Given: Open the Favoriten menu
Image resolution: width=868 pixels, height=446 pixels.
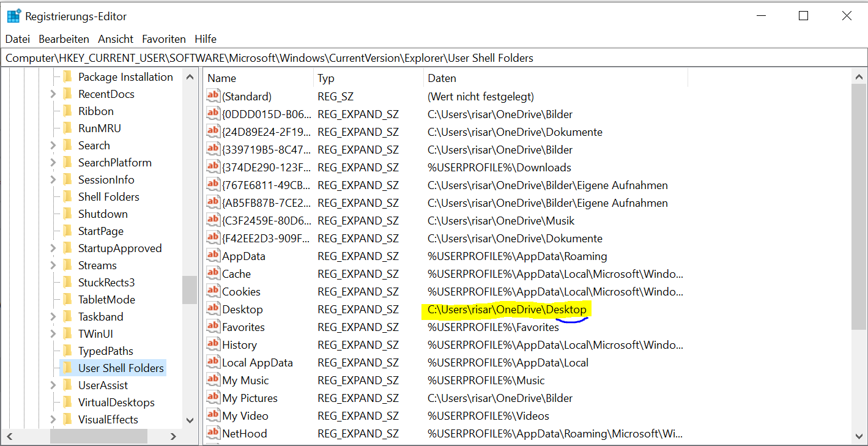Looking at the screenshot, I should [164, 39].
